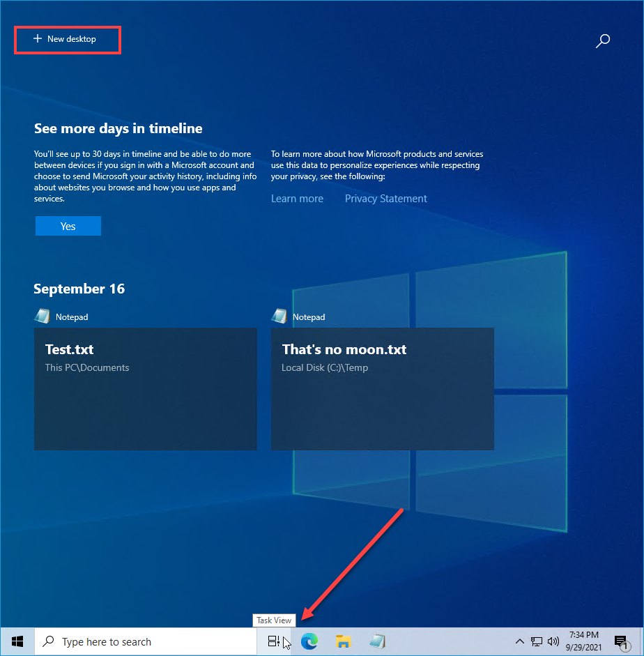Open the Windows Start menu
Image resolution: width=644 pixels, height=656 pixels.
(17, 641)
